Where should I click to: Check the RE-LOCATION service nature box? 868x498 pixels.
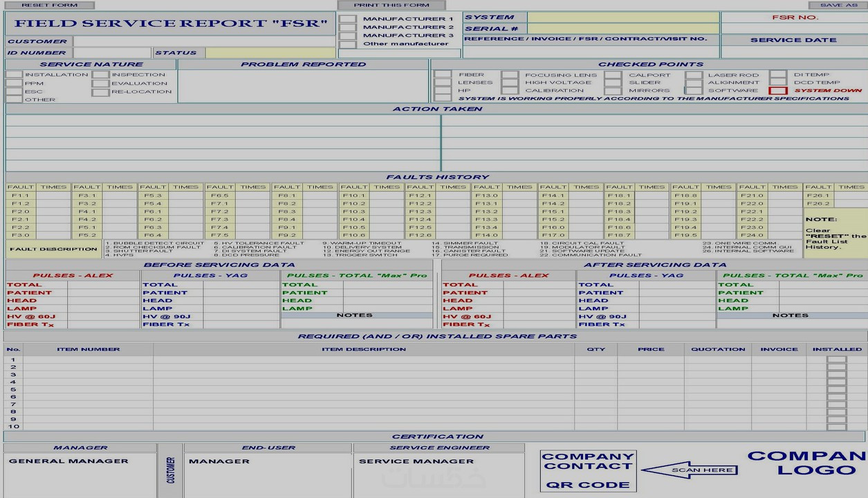click(x=101, y=91)
